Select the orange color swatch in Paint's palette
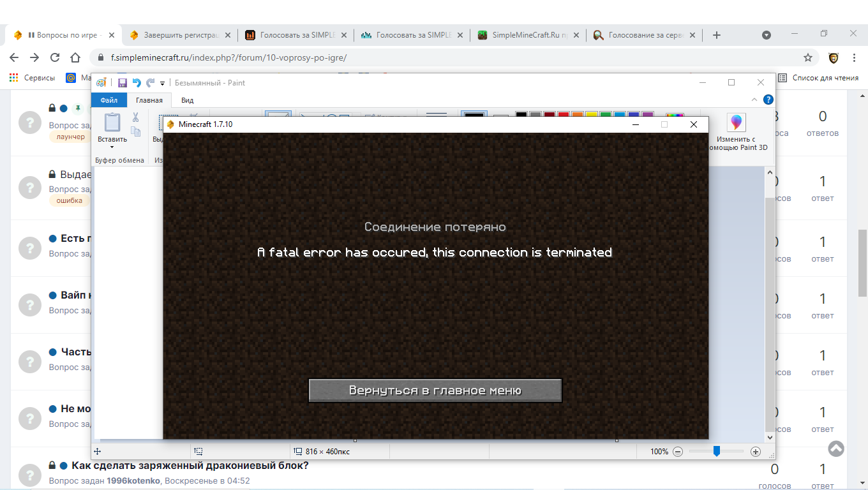 click(578, 115)
